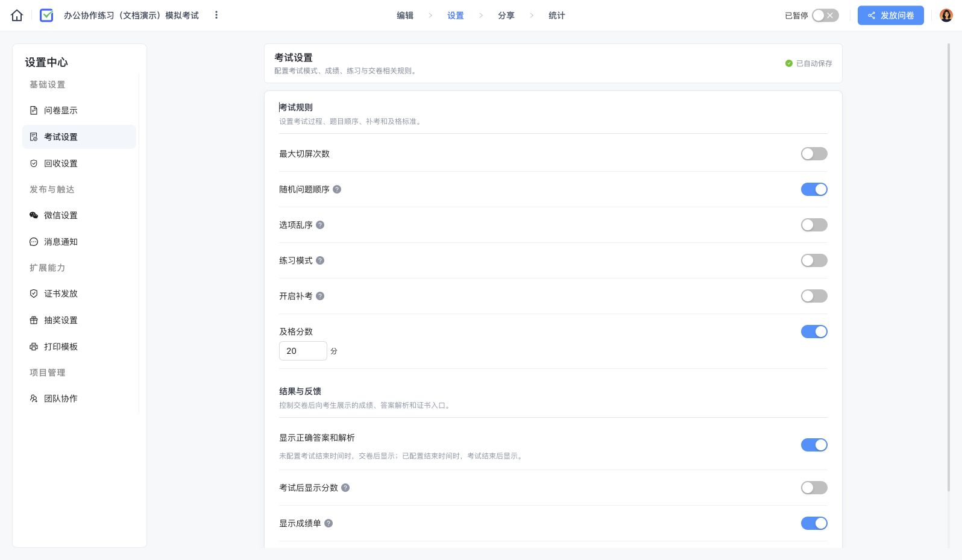Click the help icon beside 选项乱序
The image size is (962, 560).
(x=320, y=225)
